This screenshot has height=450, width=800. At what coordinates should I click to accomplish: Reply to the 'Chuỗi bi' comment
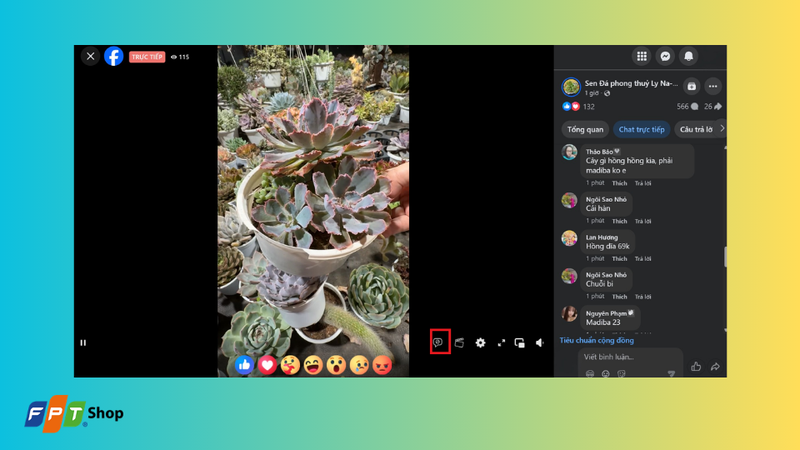[643, 296]
